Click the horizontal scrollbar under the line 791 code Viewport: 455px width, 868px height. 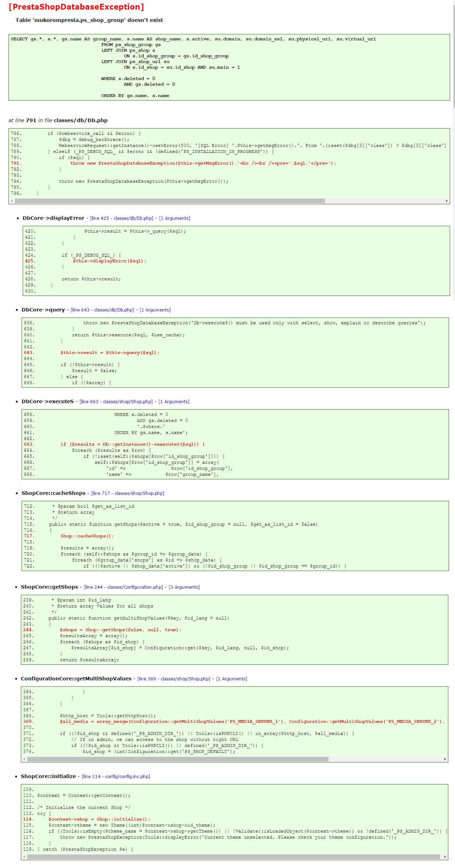(170, 201)
